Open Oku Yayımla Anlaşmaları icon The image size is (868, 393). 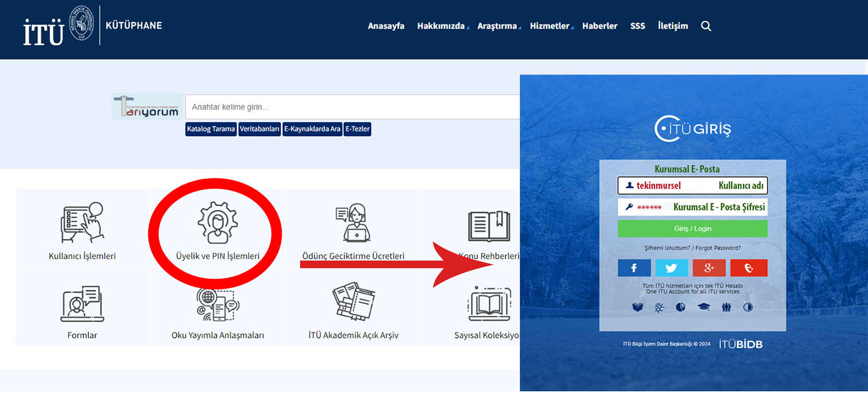[217, 305]
